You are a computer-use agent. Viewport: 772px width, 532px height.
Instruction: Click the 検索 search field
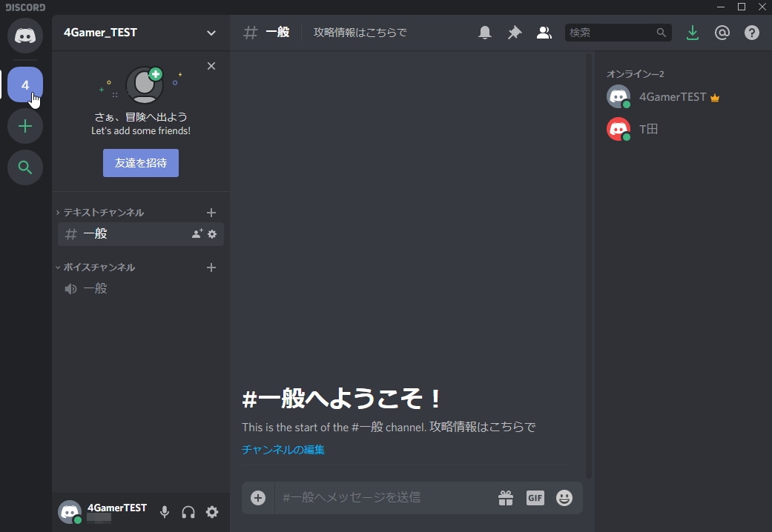(618, 33)
